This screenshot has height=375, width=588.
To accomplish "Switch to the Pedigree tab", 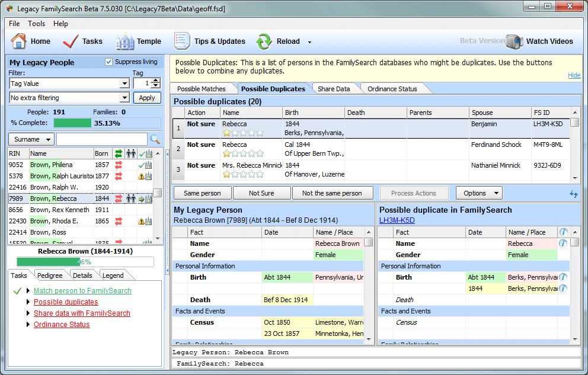I will click(x=50, y=275).
